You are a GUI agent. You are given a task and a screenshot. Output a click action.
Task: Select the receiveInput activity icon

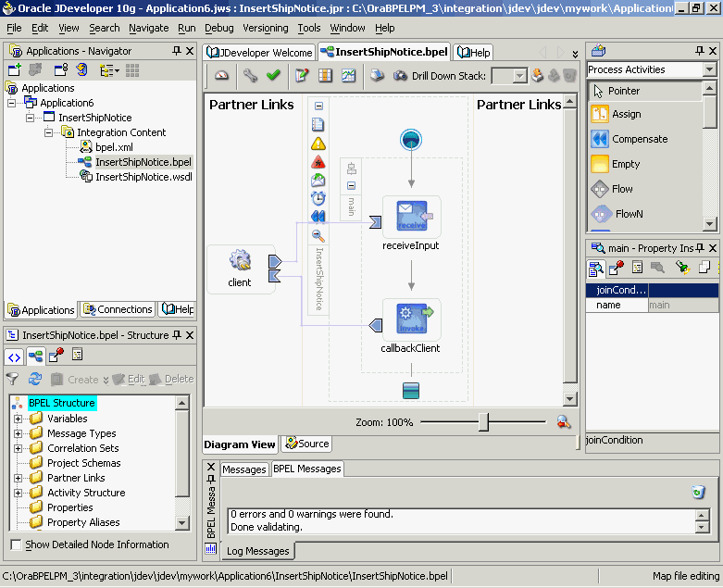pos(412,216)
